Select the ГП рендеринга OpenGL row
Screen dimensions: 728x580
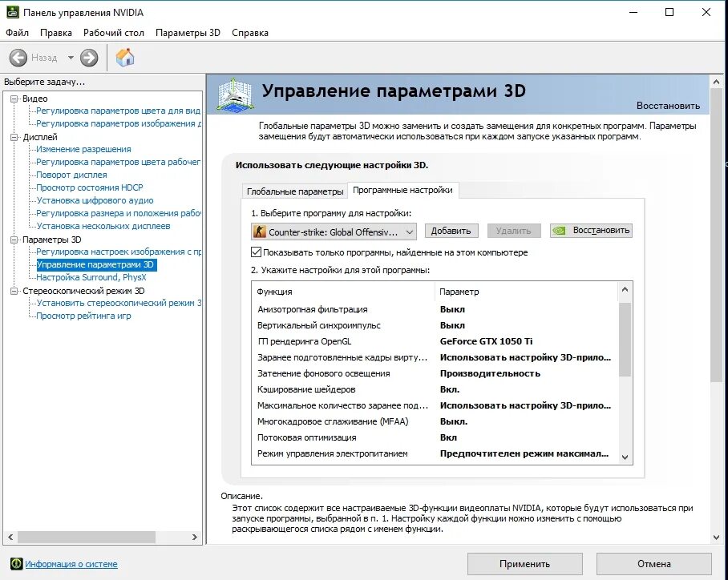click(x=435, y=341)
